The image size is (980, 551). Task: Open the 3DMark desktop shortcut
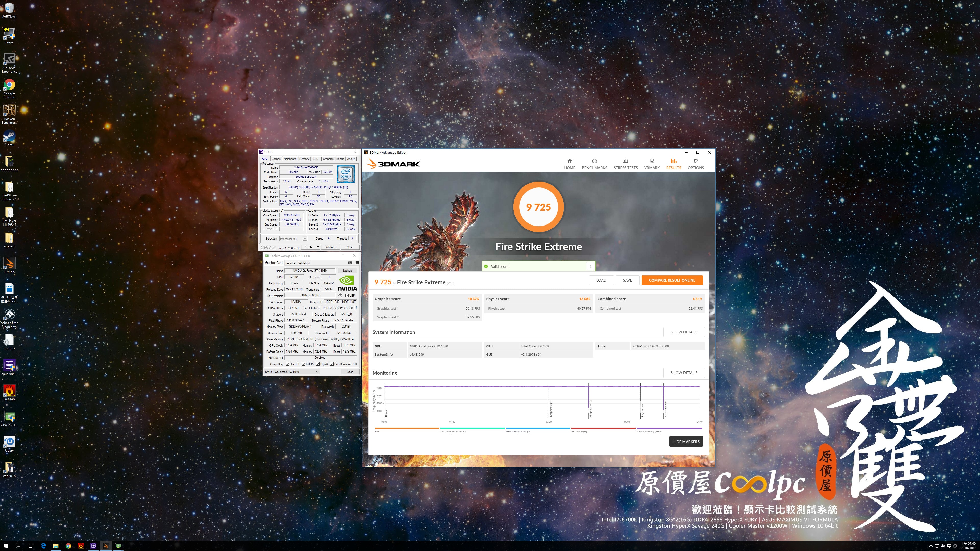point(9,265)
